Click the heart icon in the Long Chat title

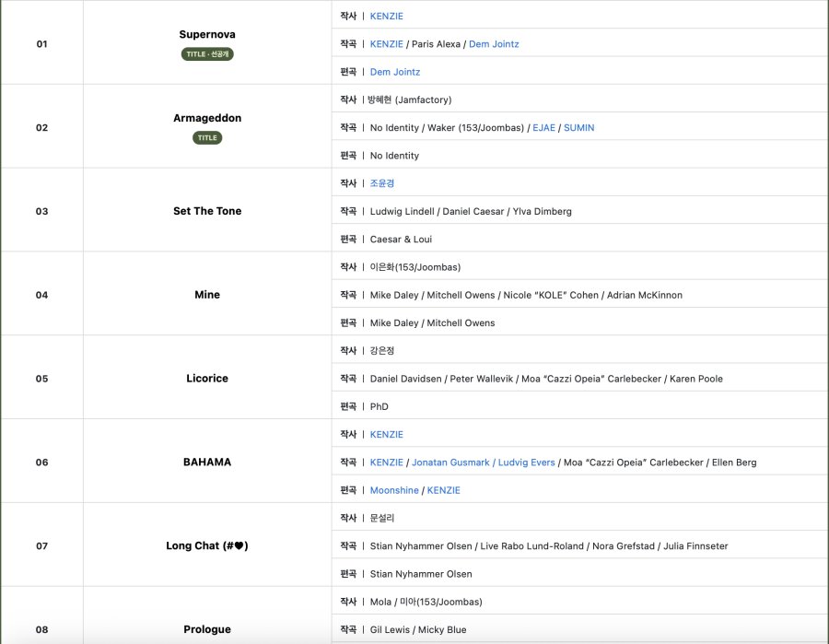238,546
